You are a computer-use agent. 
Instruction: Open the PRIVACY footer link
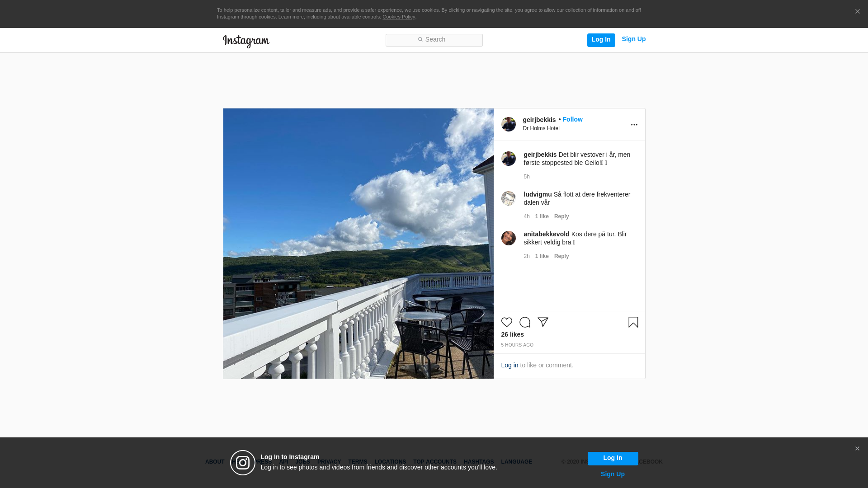pyautogui.click(x=329, y=462)
